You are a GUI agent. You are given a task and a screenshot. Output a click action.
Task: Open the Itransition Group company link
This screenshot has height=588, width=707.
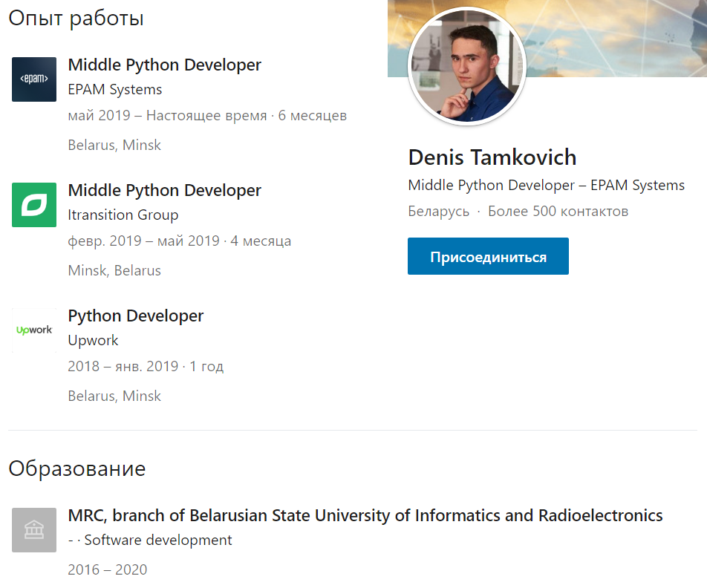point(123,215)
